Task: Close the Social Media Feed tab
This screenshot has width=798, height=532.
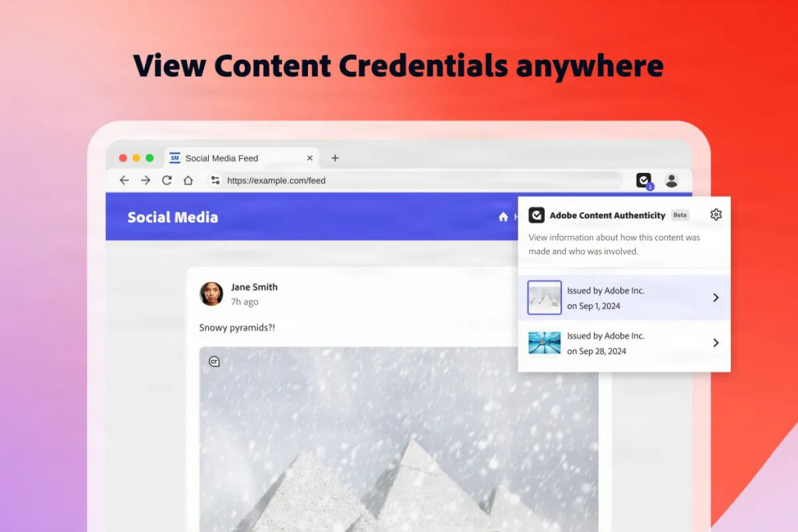Action: (x=309, y=157)
